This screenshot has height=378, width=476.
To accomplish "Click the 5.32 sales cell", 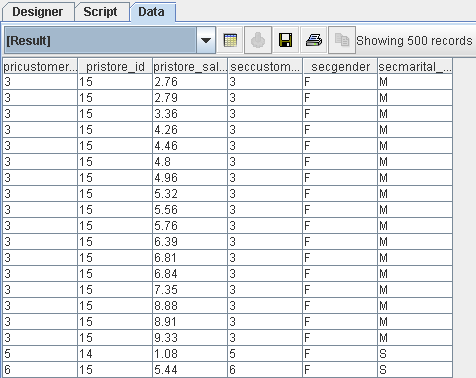I will click(190, 194).
